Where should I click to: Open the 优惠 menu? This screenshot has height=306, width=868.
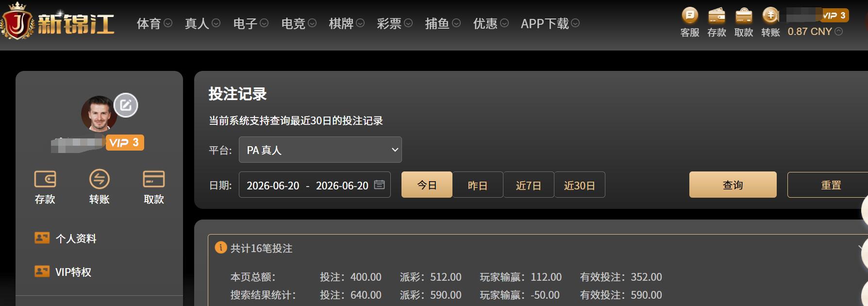pos(485,23)
